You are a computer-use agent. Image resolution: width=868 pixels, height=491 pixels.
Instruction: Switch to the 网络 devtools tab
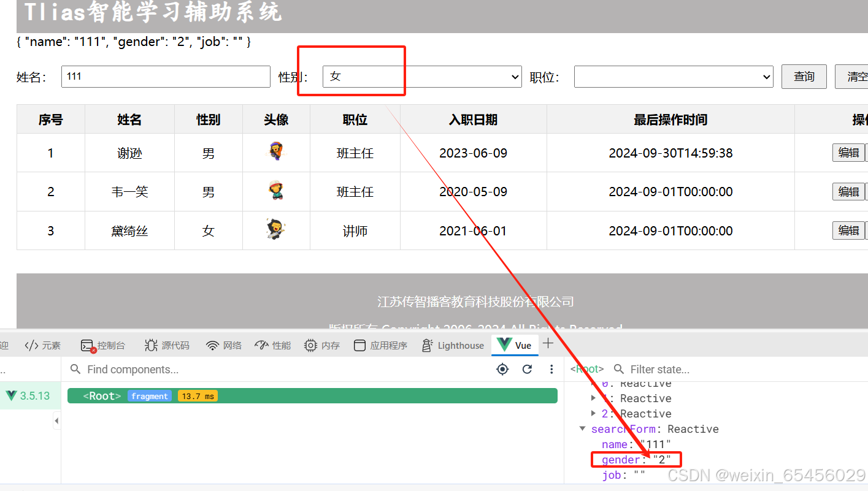224,345
